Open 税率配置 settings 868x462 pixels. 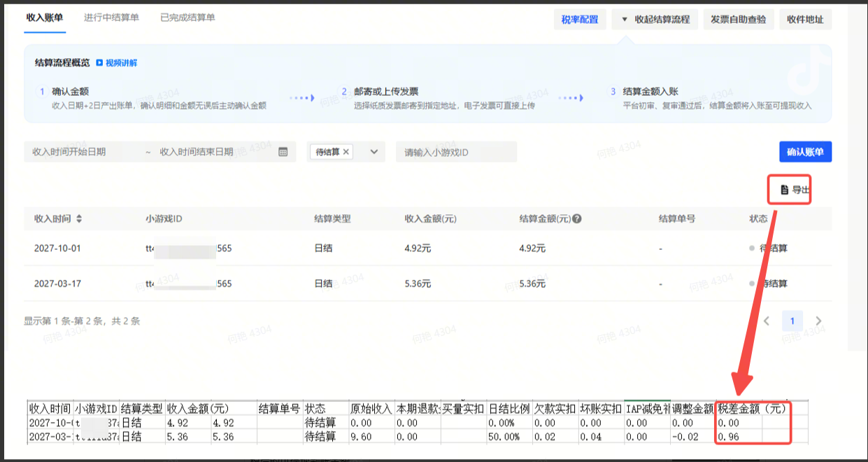(580, 20)
